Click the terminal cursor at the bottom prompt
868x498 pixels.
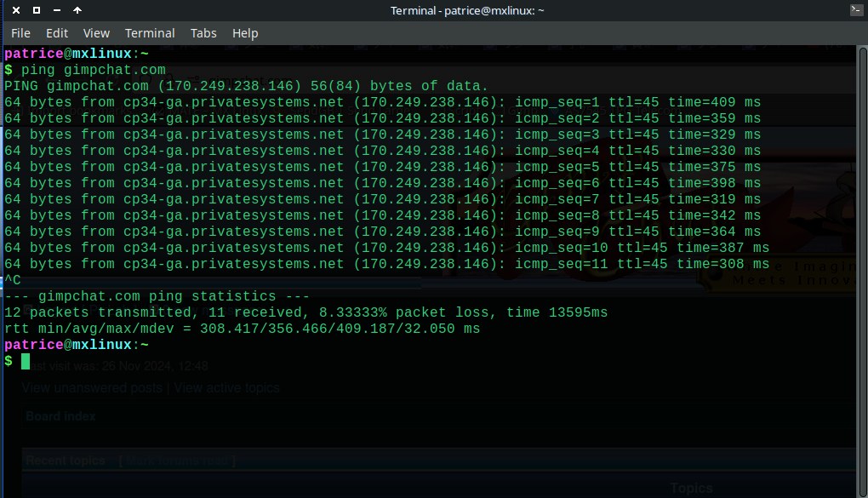[26, 361]
